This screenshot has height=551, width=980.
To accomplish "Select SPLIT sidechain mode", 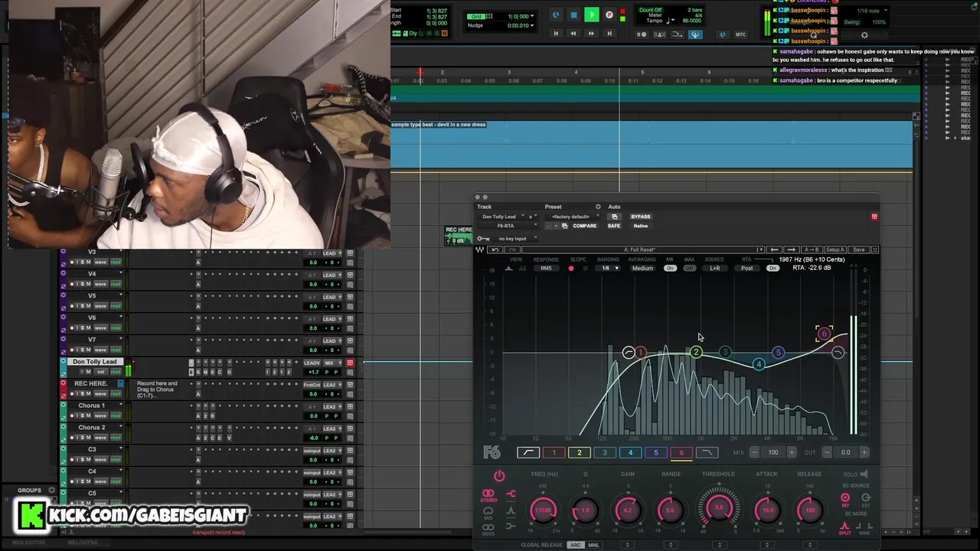I will (845, 528).
